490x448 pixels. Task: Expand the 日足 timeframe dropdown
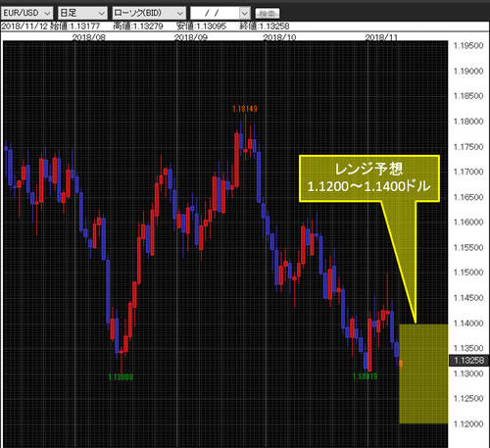(x=82, y=13)
